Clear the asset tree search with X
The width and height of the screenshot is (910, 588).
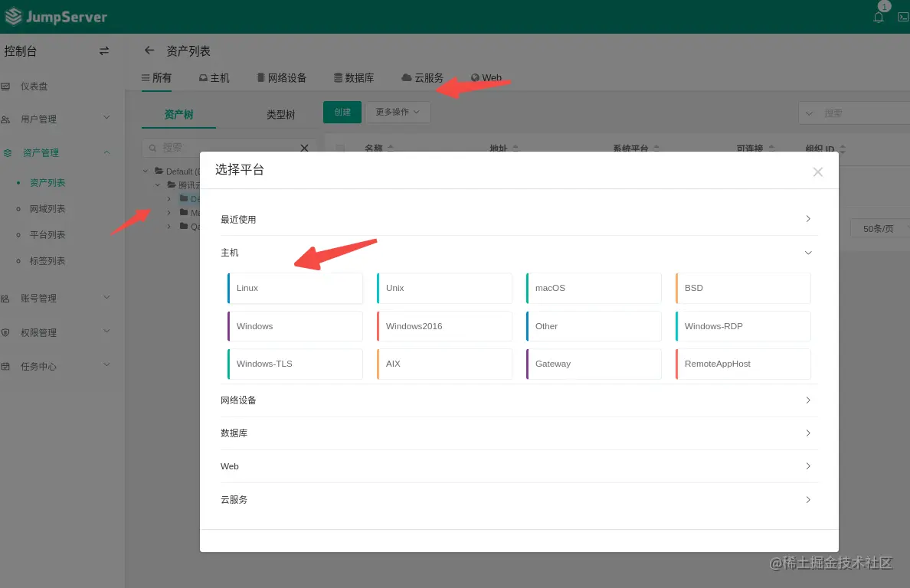click(x=304, y=148)
